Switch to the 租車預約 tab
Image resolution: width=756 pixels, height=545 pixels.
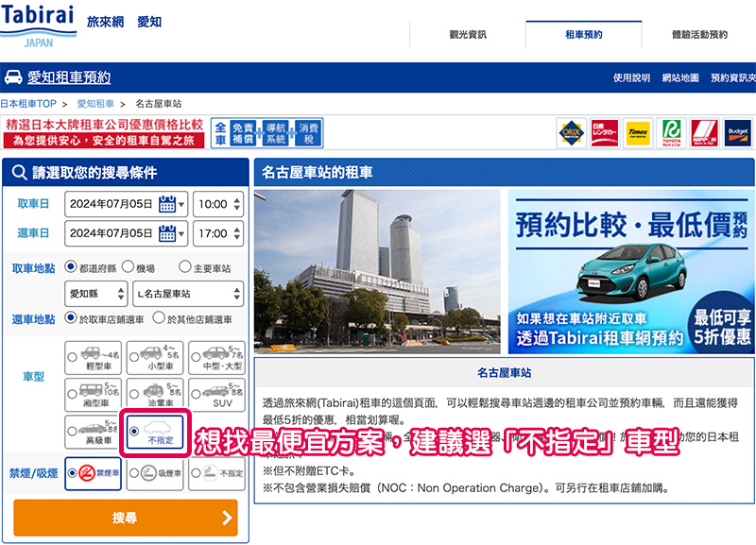(x=584, y=34)
